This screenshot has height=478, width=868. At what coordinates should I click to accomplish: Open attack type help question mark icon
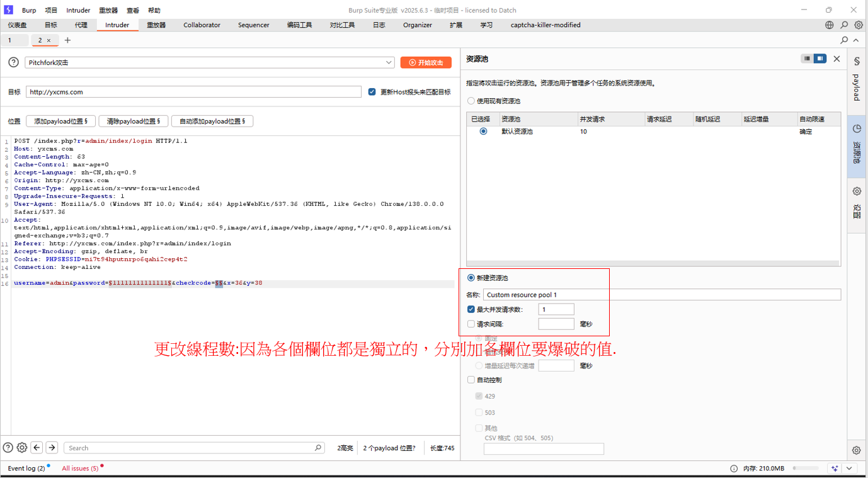[13, 62]
